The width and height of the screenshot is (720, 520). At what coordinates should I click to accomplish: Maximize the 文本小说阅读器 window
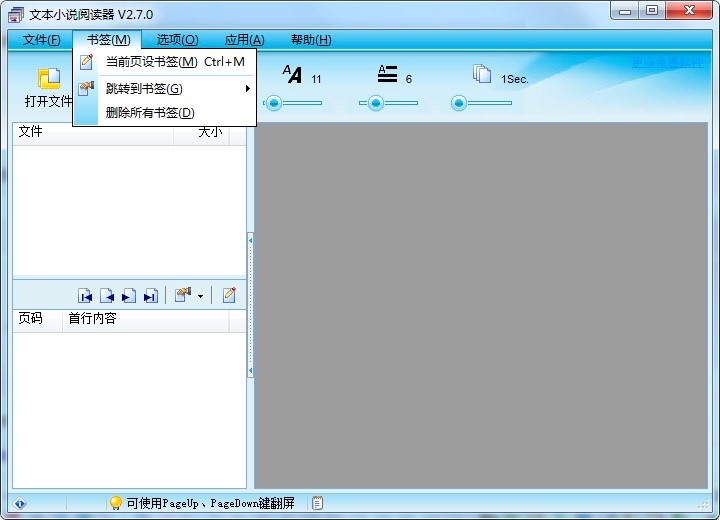(x=652, y=11)
